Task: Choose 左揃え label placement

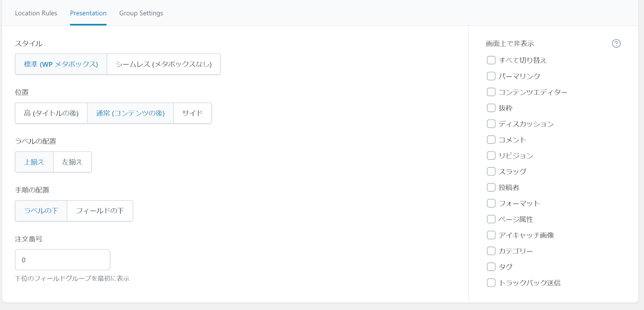Action: 72,162
